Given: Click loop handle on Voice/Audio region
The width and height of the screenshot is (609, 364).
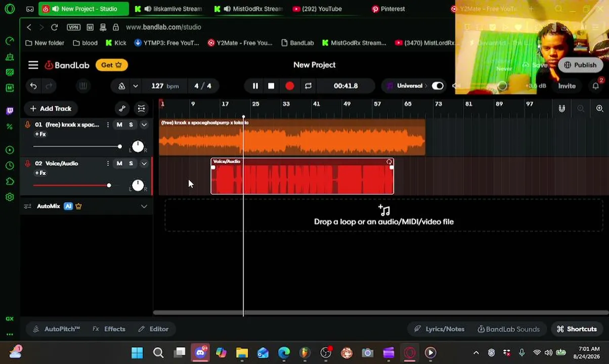Looking at the screenshot, I should [x=389, y=162].
